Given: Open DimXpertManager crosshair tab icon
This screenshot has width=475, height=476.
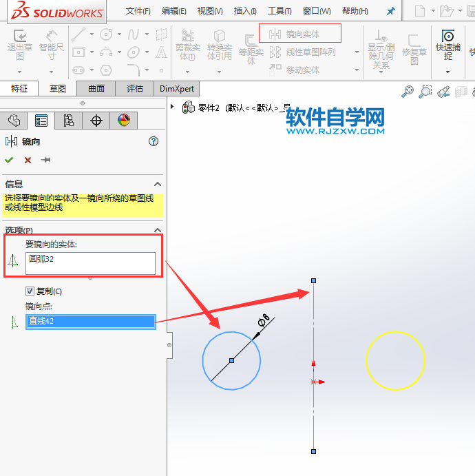Looking at the screenshot, I should 96,121.
